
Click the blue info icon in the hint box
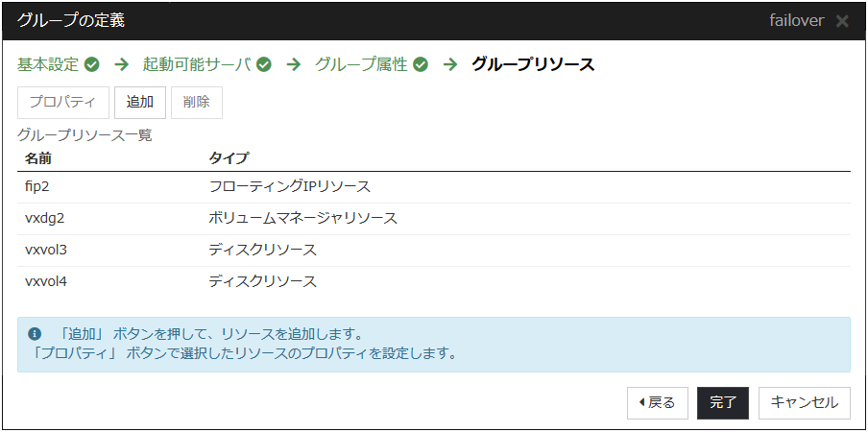click(x=36, y=334)
